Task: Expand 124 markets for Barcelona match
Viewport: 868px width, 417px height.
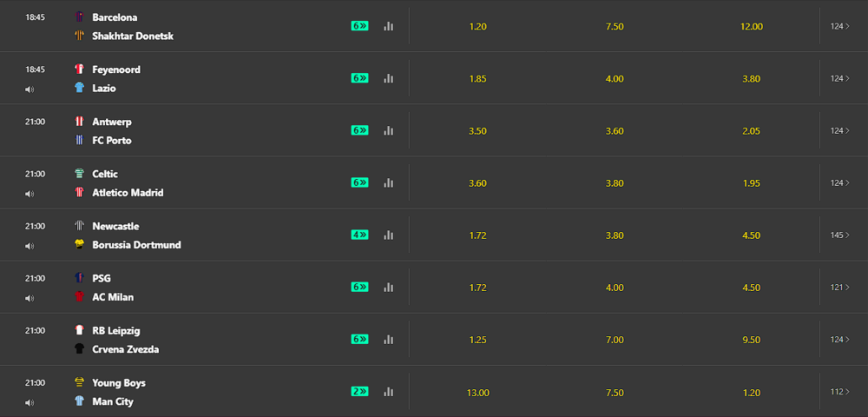Action: [839, 26]
